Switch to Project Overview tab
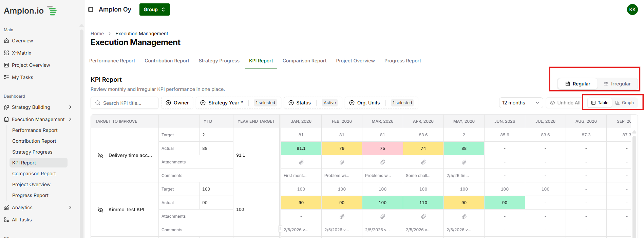This screenshot has width=644, height=238. click(x=355, y=61)
